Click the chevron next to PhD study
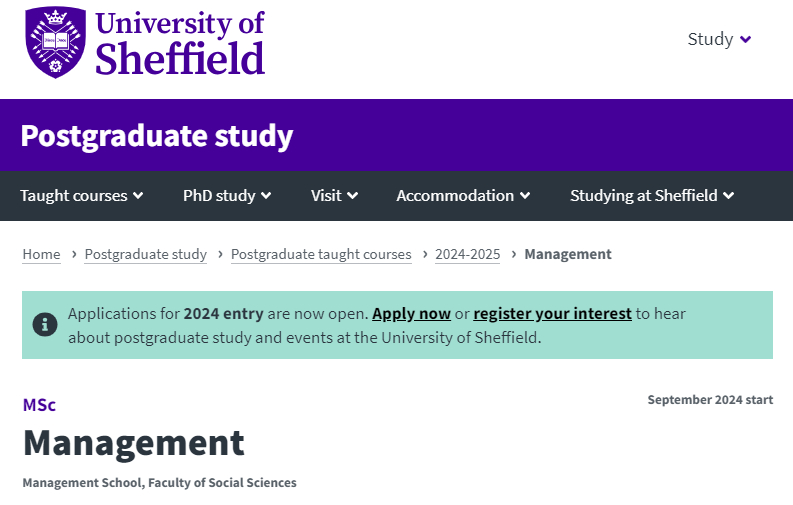Image resolution: width=793 pixels, height=505 pixels. click(266, 196)
